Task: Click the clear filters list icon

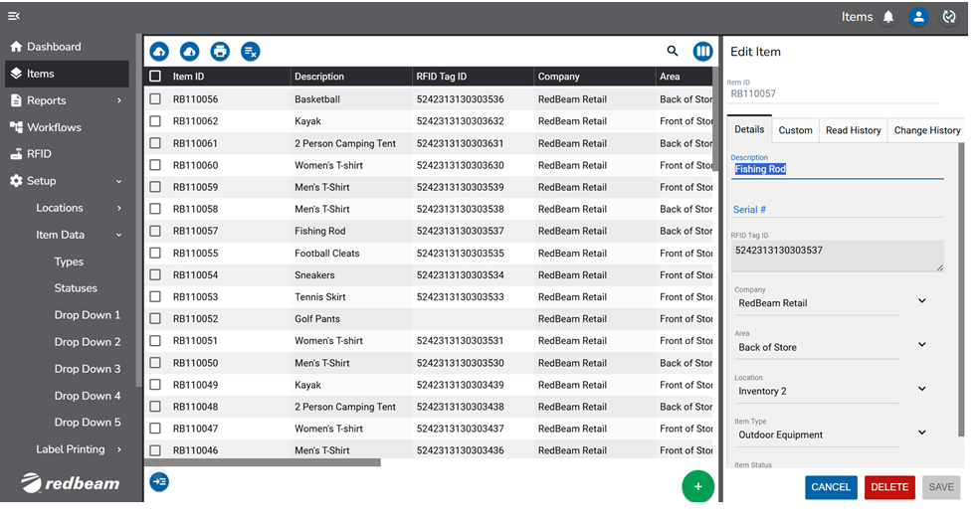Action: click(x=251, y=52)
